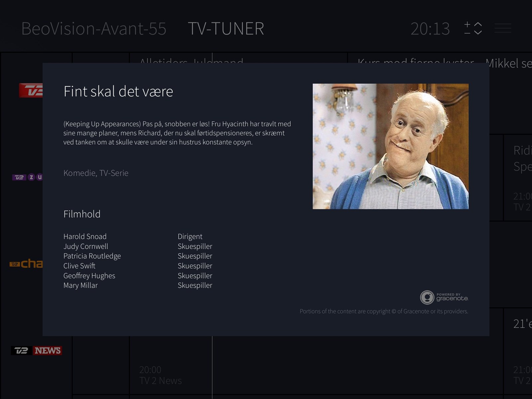Open the 21' programme cell in the guide
This screenshot has height=399, width=532.
click(518, 351)
